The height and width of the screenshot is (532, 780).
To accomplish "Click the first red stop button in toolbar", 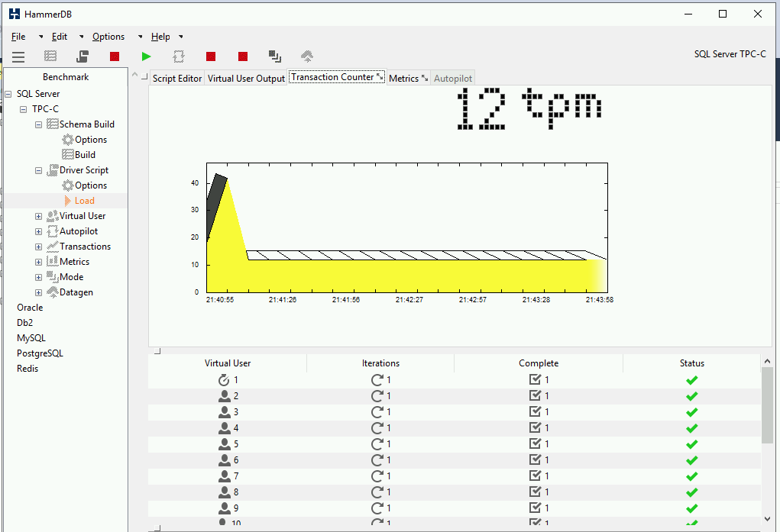I will point(115,56).
